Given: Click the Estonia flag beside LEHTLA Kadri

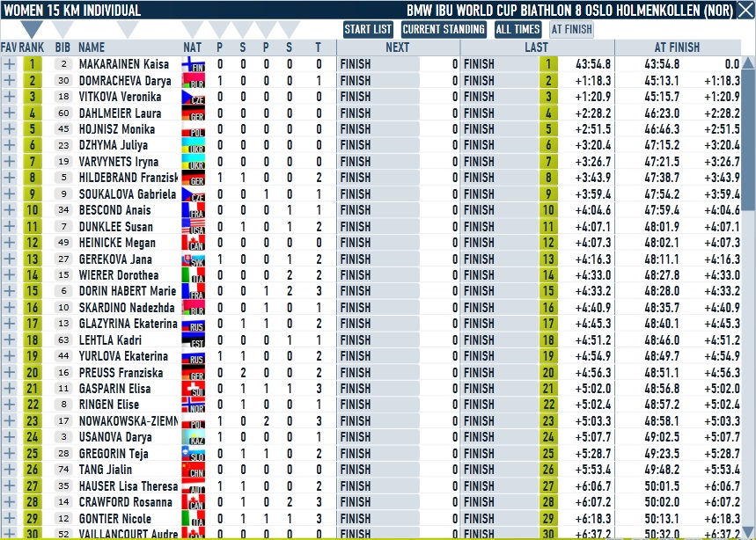Looking at the screenshot, I should tap(194, 339).
